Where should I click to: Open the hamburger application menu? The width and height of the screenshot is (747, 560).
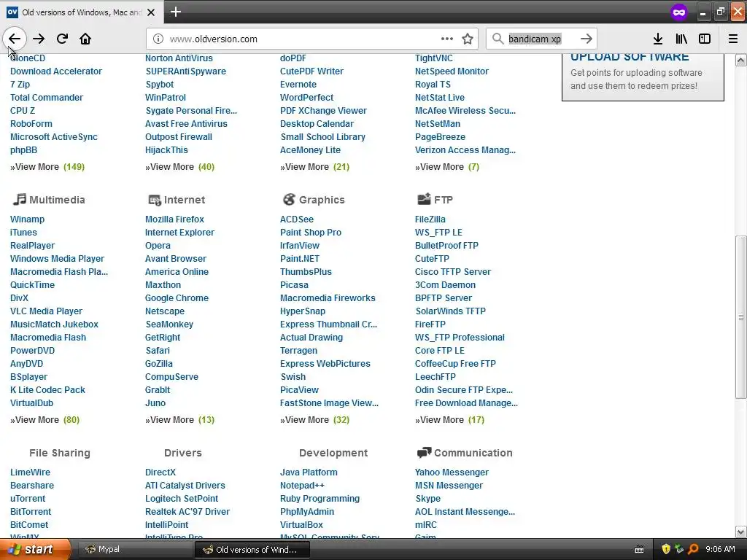(x=733, y=39)
